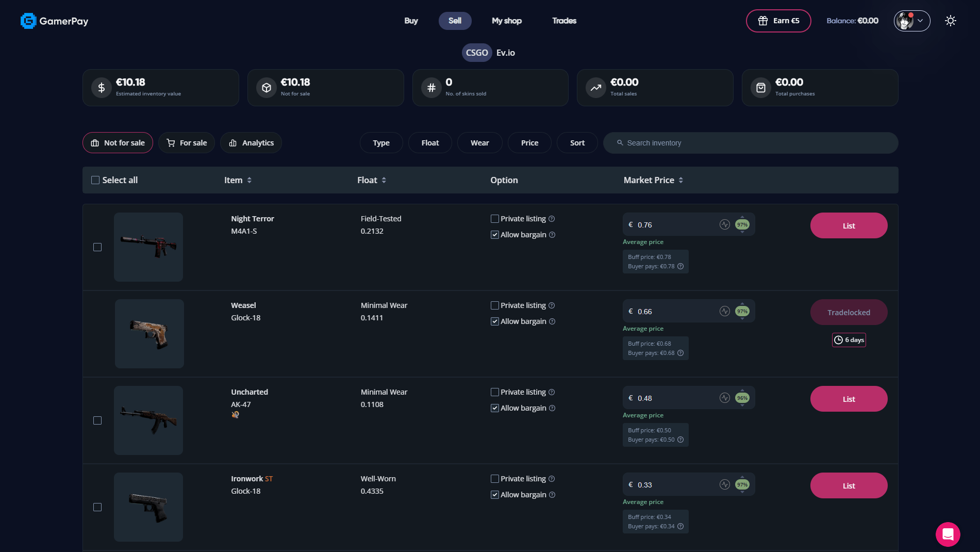Select the Ev.io game tab
Image resolution: width=980 pixels, height=552 pixels.
[505, 53]
